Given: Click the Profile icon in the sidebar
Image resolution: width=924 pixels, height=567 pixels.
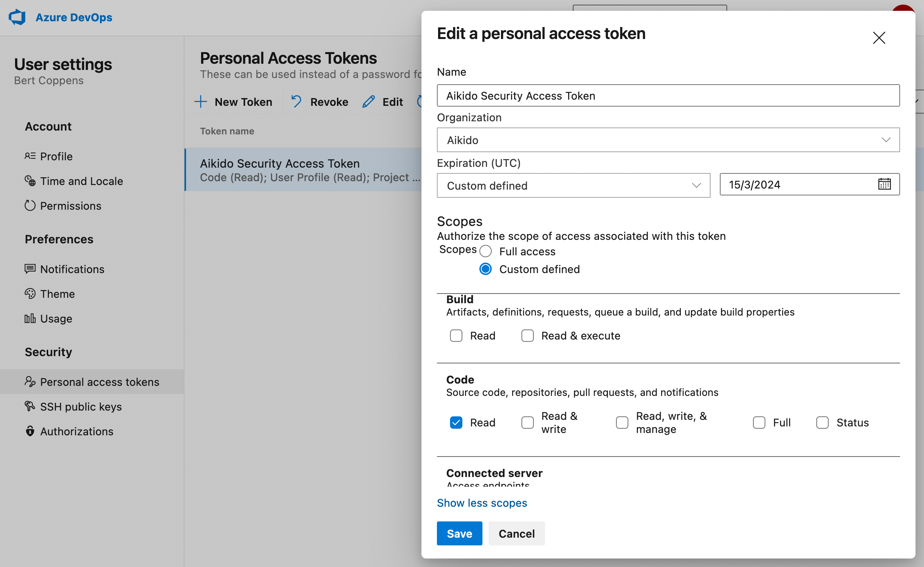Looking at the screenshot, I should click(x=30, y=156).
